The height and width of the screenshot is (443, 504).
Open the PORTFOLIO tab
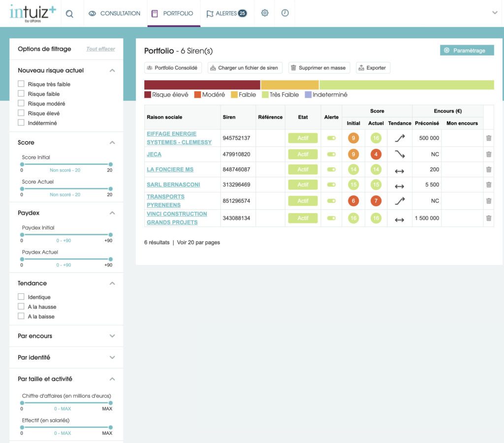[174, 13]
